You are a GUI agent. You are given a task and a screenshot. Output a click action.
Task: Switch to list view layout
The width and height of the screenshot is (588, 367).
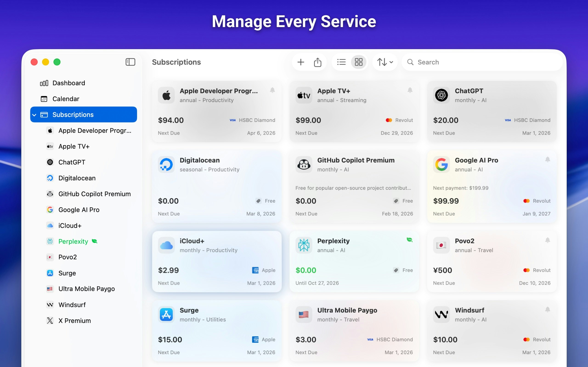click(x=341, y=62)
